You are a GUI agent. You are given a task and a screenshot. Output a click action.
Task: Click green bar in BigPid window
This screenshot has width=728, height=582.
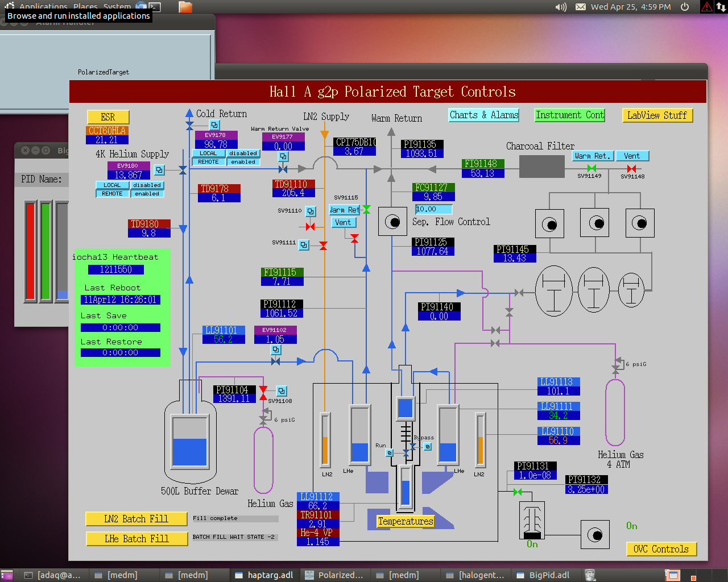click(46, 250)
